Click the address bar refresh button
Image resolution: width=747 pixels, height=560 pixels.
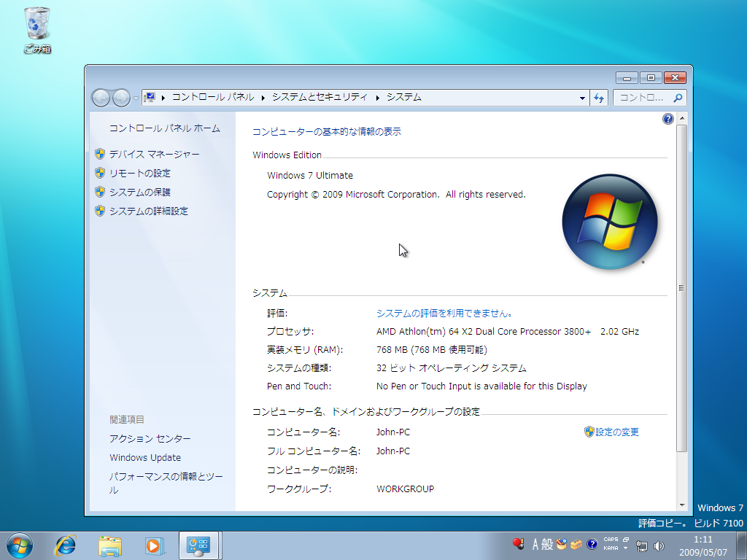[599, 98]
